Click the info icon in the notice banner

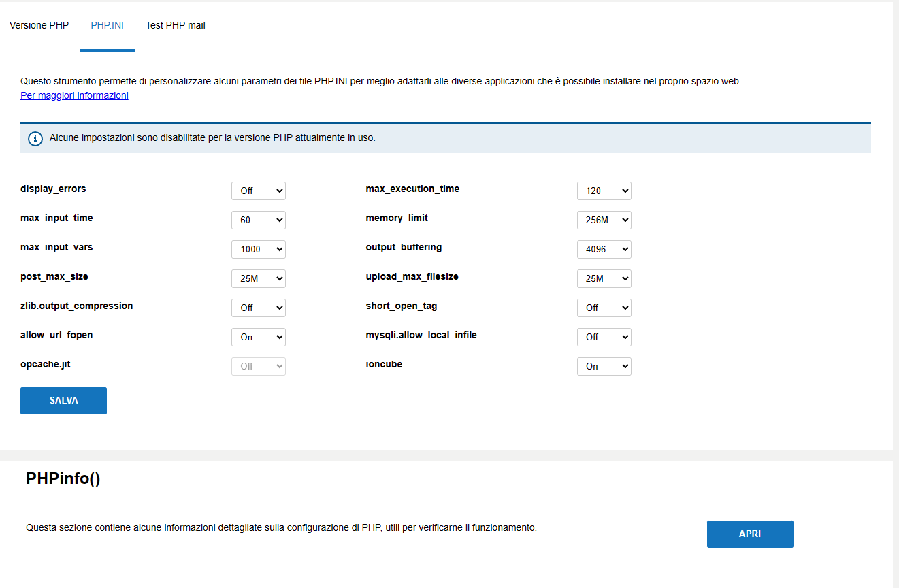pyautogui.click(x=35, y=139)
